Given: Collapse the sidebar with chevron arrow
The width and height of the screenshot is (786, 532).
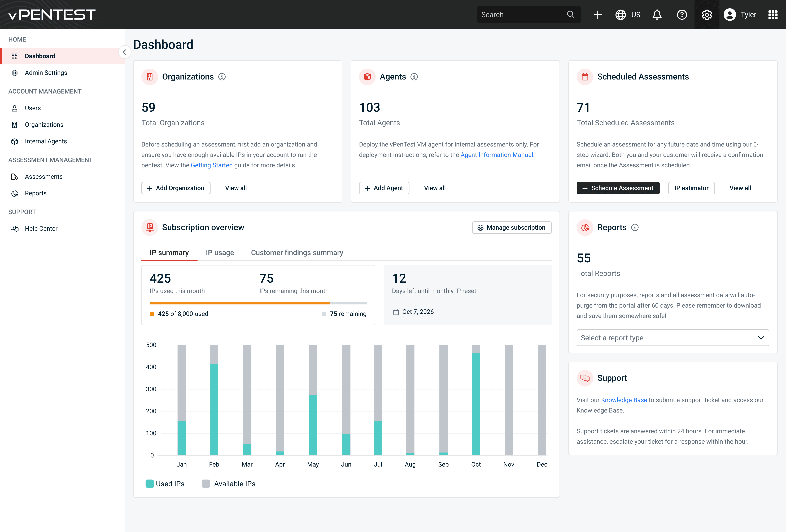Looking at the screenshot, I should click(124, 52).
